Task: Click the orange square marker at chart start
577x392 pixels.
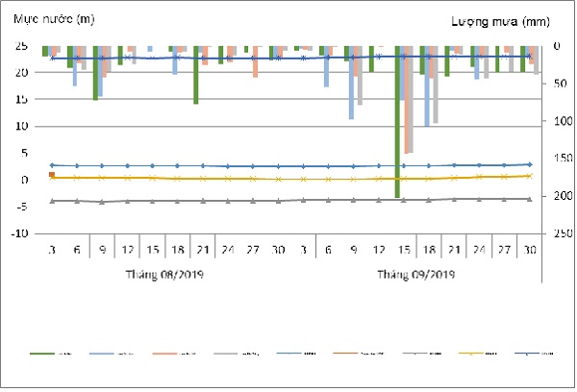Action: [x=51, y=175]
